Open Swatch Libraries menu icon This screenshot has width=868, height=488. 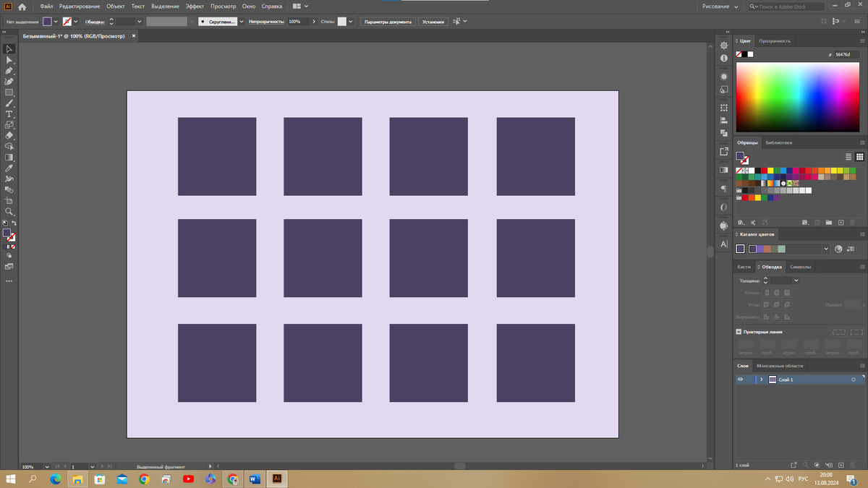741,223
